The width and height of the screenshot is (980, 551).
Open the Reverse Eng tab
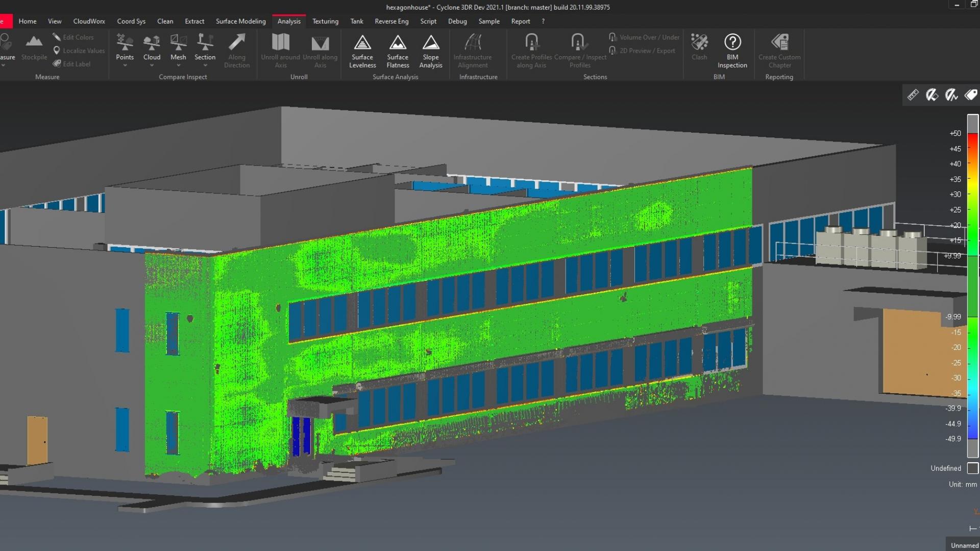click(x=391, y=21)
